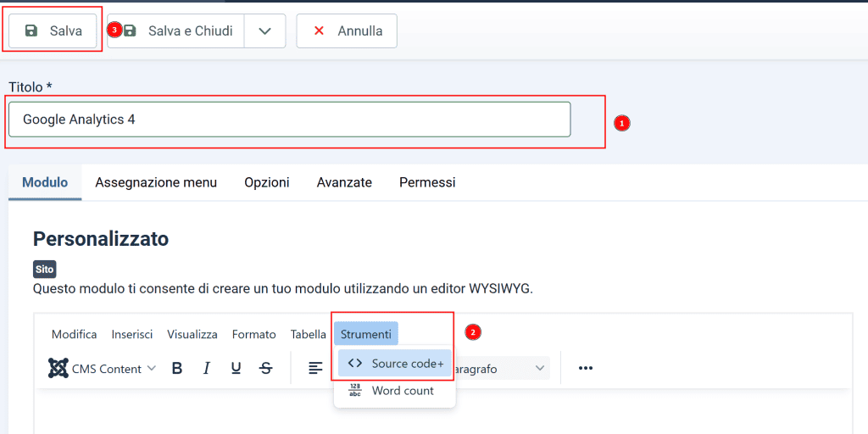Click the Joomla logo icon in toolbar
Screen dimensions: 868x434
coord(58,368)
